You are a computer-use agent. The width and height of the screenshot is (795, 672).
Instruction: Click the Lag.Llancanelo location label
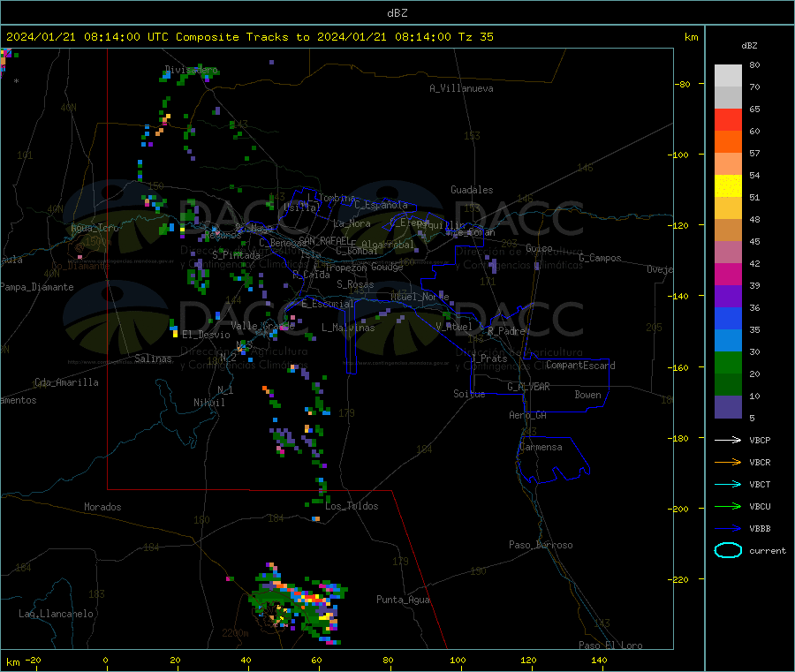coord(56,614)
